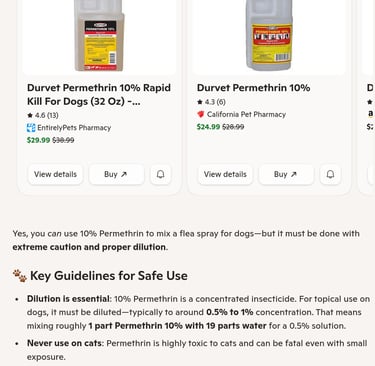The image size is (375, 366).
Task: Click the California Pet Pharmacy heart logo
Action: (x=201, y=114)
